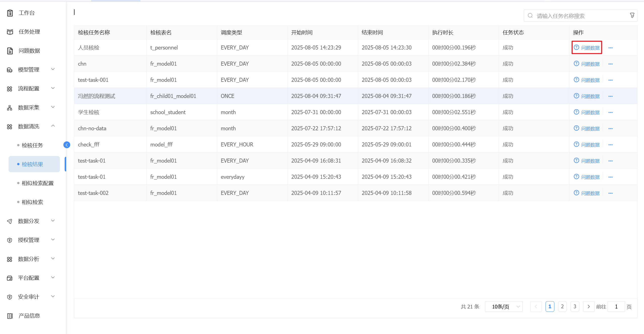Click the 前往 page number input box
The height and width of the screenshot is (334, 644).
[x=616, y=306]
